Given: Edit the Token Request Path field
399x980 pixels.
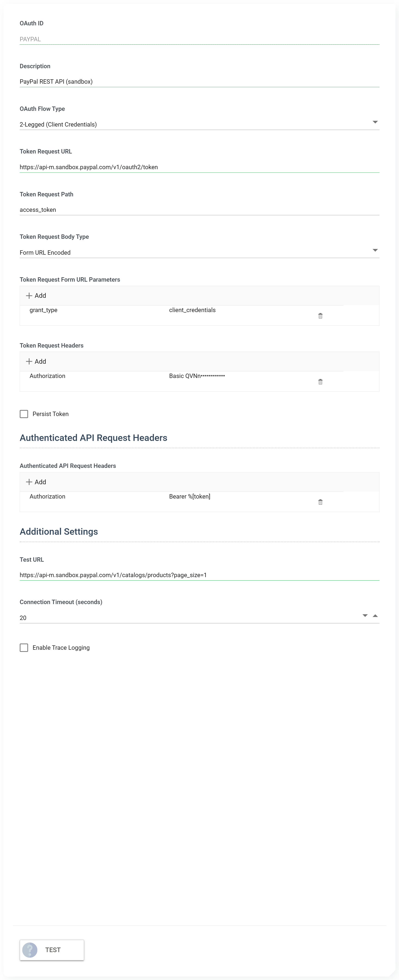Looking at the screenshot, I should click(199, 210).
